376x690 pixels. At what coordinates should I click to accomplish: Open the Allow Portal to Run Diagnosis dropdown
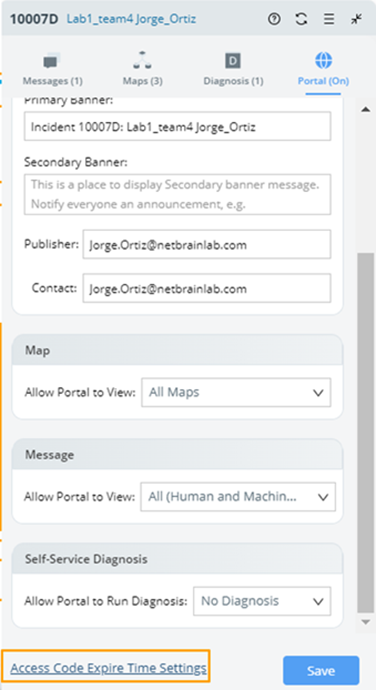click(262, 601)
